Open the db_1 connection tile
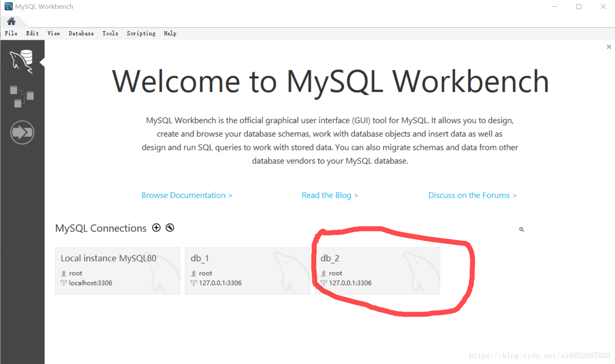The height and width of the screenshot is (364, 615). click(x=247, y=271)
